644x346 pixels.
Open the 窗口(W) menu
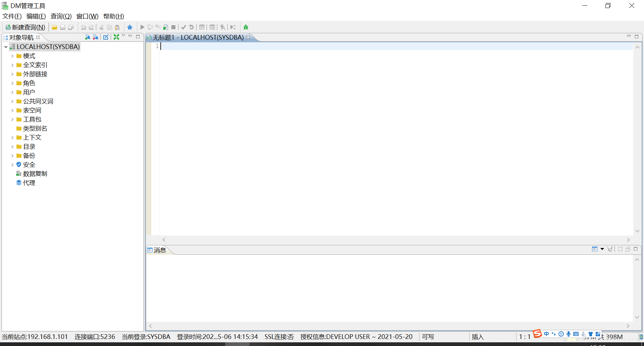click(x=88, y=16)
